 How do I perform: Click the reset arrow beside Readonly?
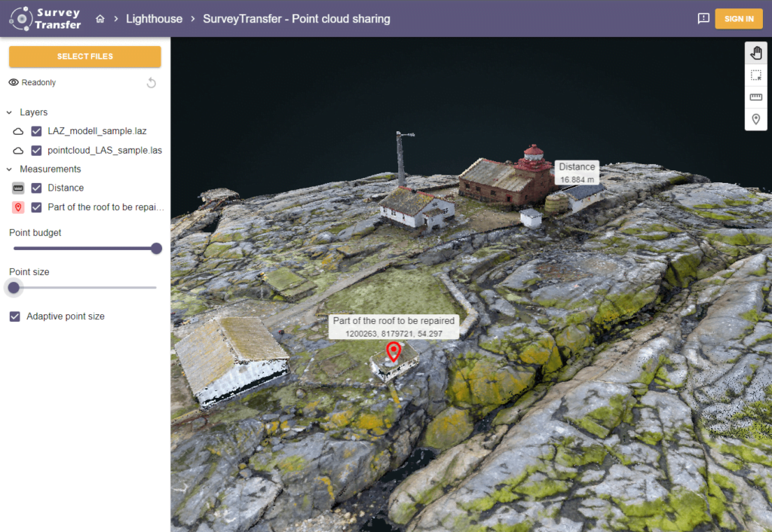coord(151,83)
